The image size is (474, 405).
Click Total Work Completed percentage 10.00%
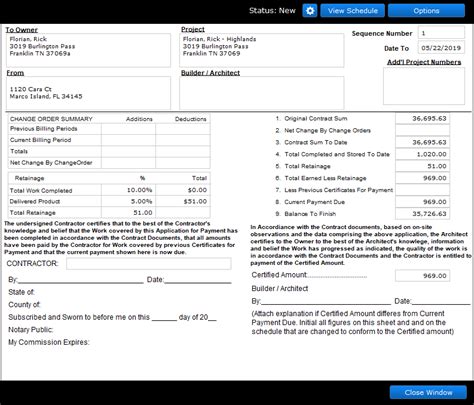(x=128, y=190)
